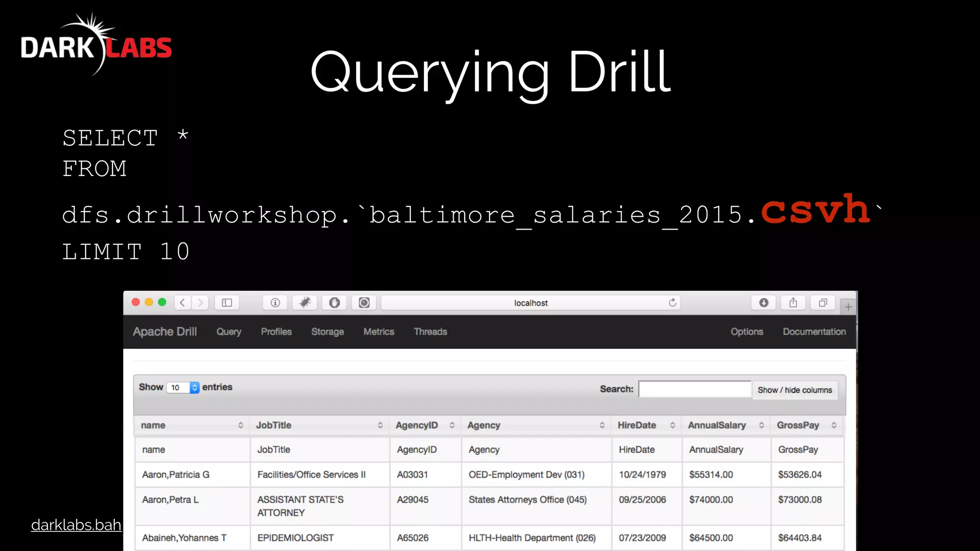Select the cell '09/25/2006'

(x=647, y=506)
